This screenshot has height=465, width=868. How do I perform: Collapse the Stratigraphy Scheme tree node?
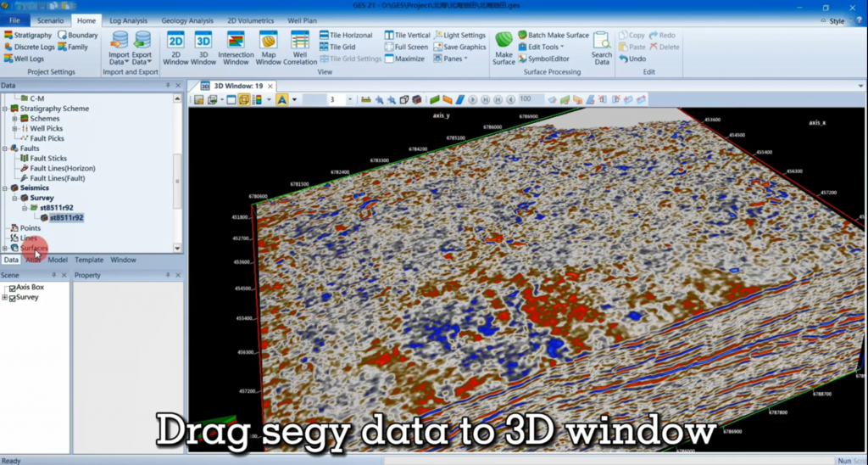point(5,109)
